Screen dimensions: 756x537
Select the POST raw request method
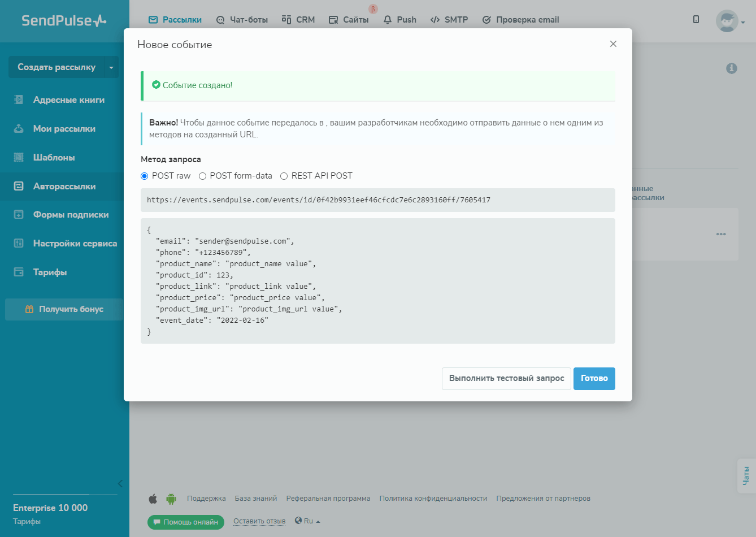pos(145,176)
